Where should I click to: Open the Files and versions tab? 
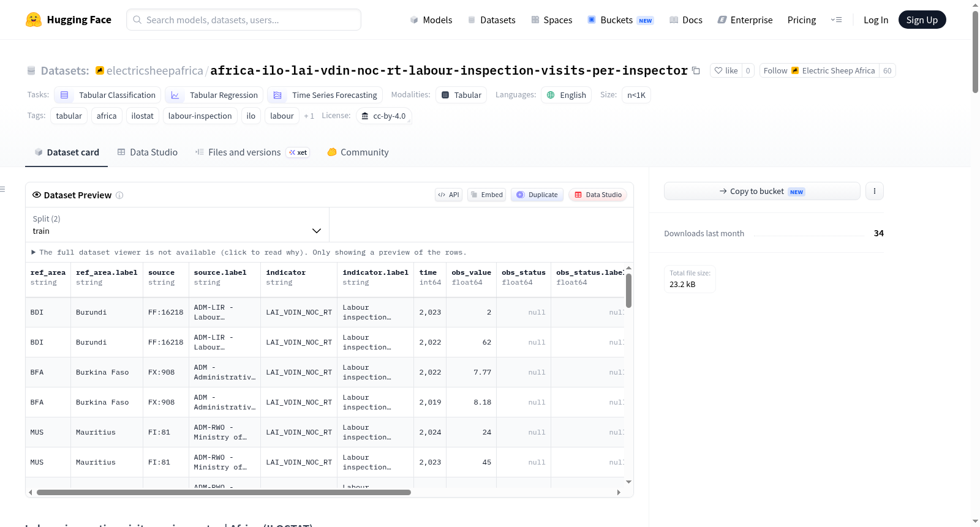click(252, 152)
